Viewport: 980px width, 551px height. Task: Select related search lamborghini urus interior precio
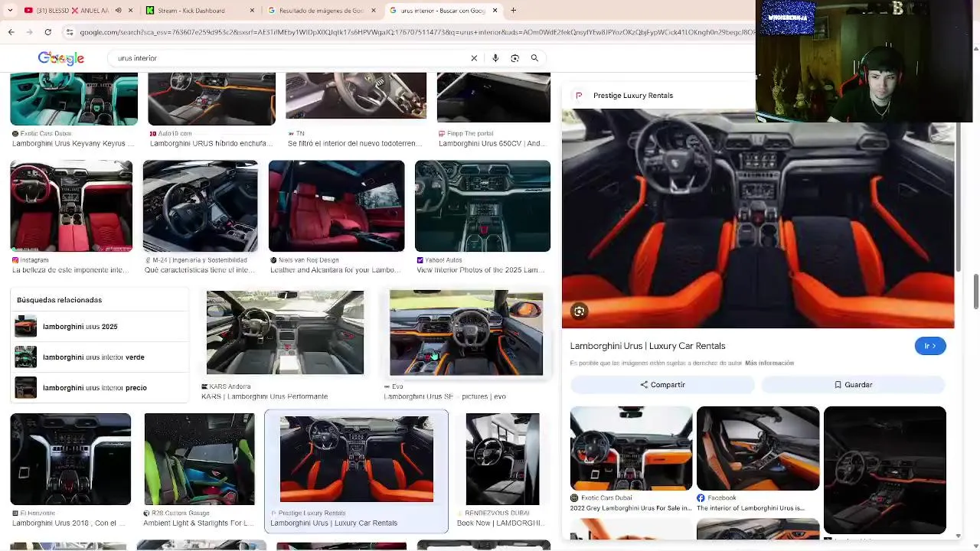pos(100,388)
